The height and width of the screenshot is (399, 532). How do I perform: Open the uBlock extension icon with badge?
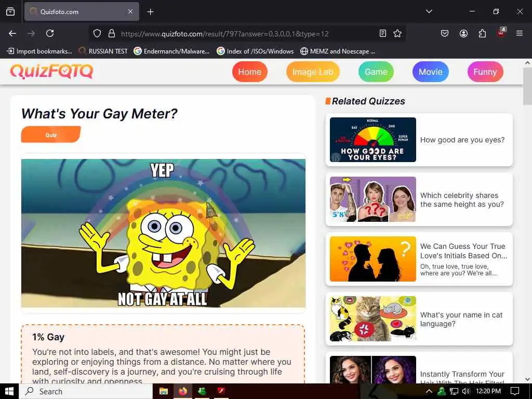pos(501,33)
